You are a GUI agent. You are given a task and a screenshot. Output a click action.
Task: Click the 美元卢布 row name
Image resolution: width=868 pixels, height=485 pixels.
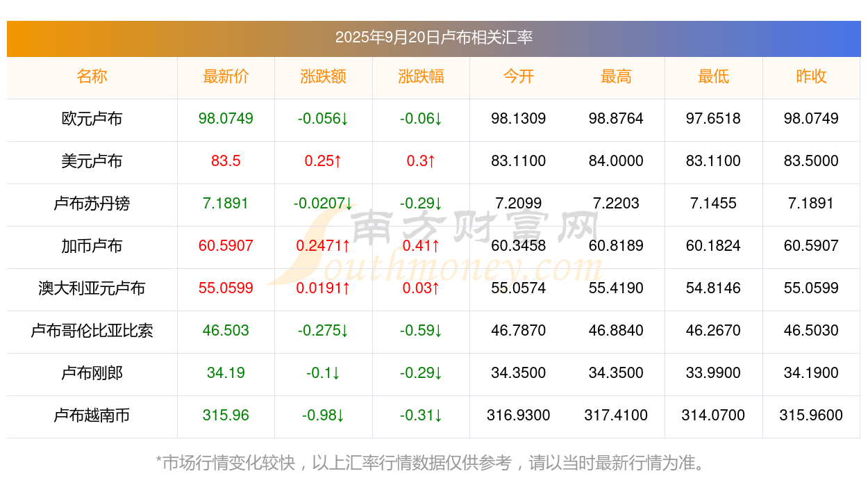(92, 161)
